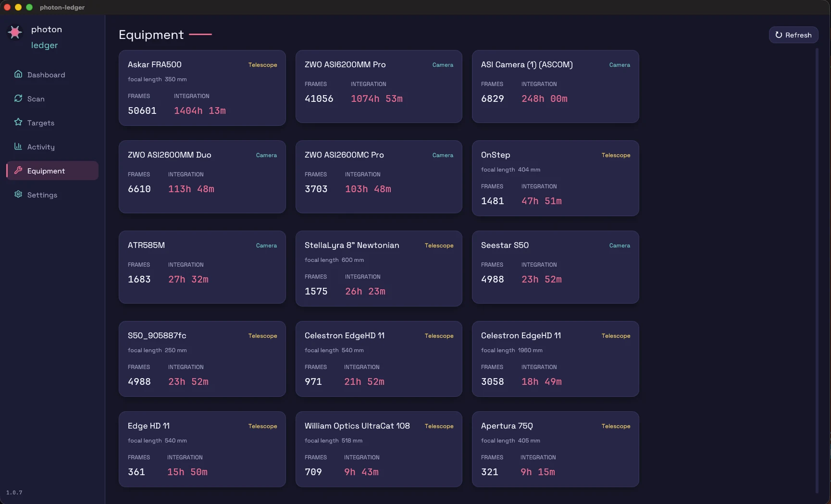The width and height of the screenshot is (831, 504).
Task: Click the William Optics UltraCat 108 title
Action: click(x=357, y=426)
